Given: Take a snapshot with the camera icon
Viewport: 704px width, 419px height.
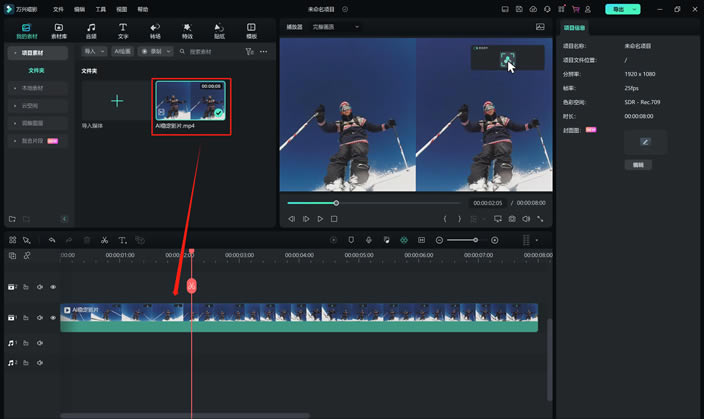Looking at the screenshot, I should click(x=512, y=218).
